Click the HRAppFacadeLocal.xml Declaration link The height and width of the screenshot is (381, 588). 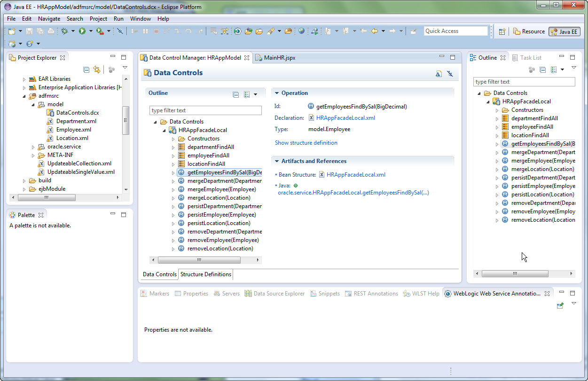point(345,118)
